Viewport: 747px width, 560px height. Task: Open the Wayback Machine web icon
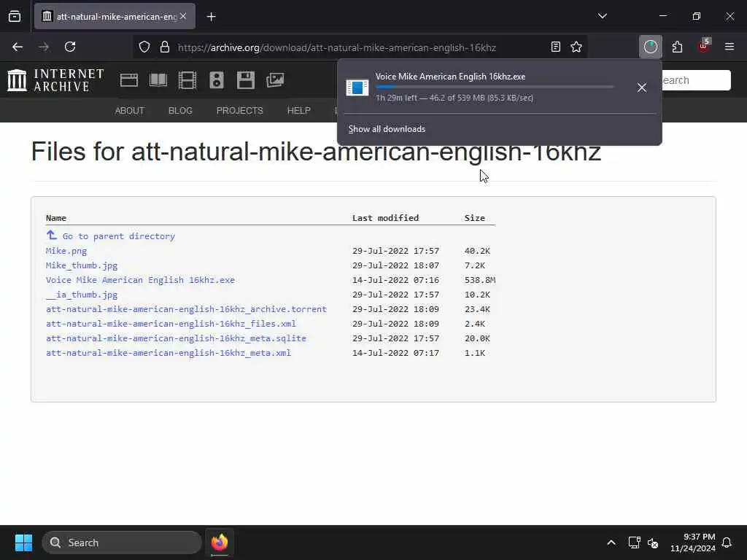pyautogui.click(x=129, y=80)
